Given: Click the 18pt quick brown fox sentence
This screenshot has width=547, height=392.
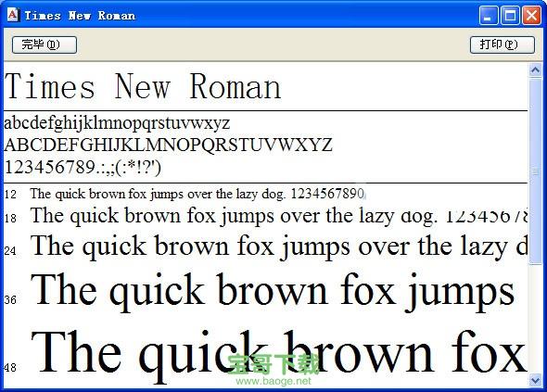Looking at the screenshot, I should (x=279, y=216).
